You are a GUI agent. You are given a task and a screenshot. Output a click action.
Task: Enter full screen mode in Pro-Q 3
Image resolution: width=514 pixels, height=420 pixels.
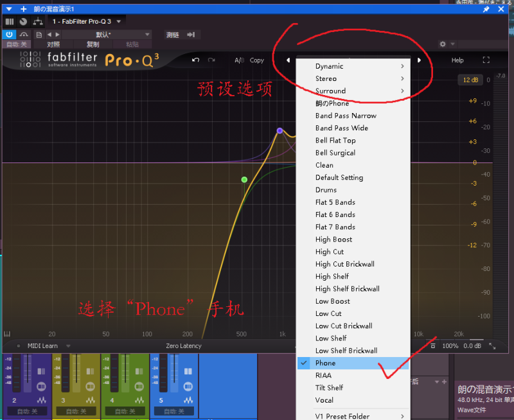[x=486, y=60]
